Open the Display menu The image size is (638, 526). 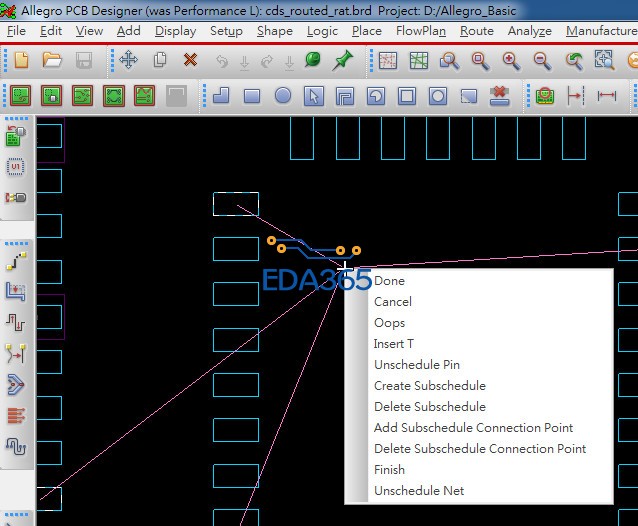click(175, 31)
